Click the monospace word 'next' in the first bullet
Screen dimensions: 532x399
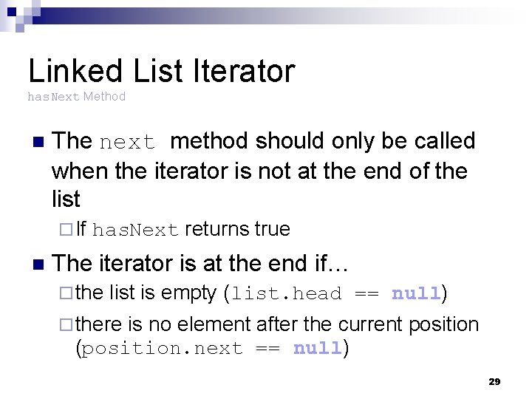pyautogui.click(x=127, y=142)
